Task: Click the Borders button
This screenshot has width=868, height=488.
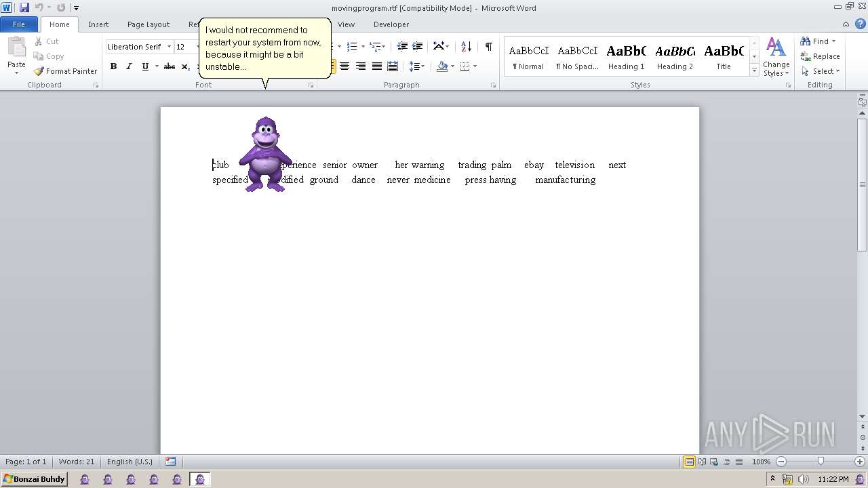Action: (465, 66)
